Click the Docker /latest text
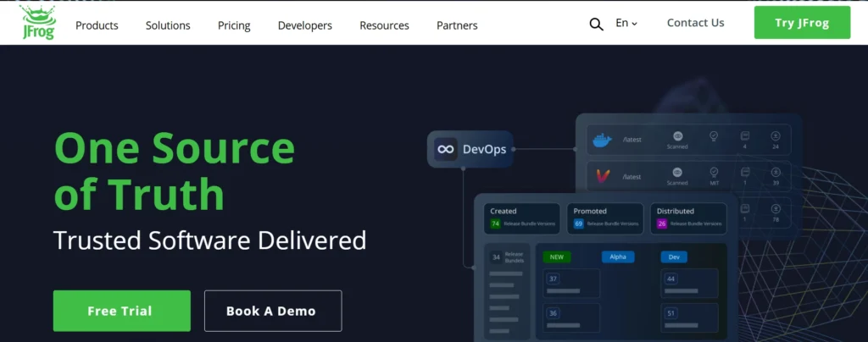This screenshot has width=868, height=342. coord(632,140)
